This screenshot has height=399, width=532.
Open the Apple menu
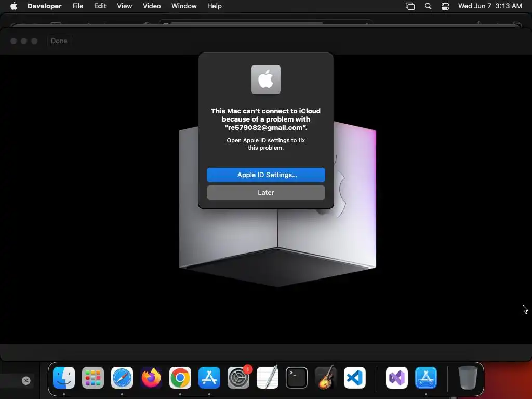[14, 6]
